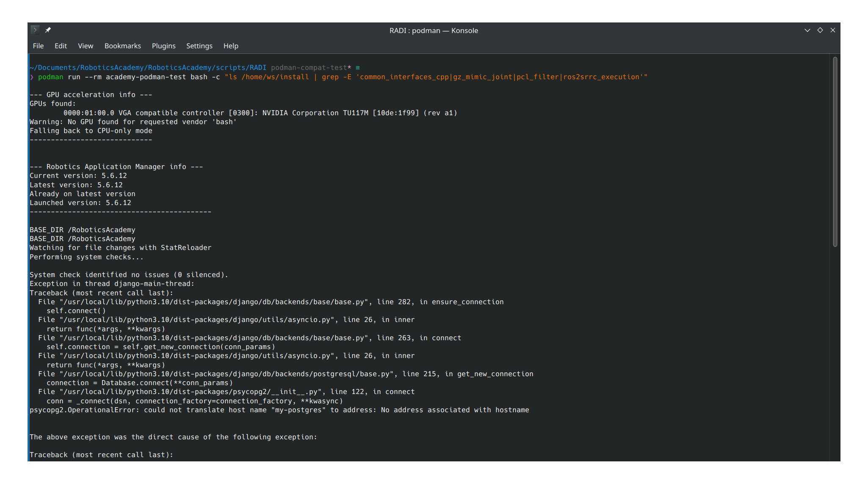Click 'Exception in thread django-main-thread:' line
Screen dimensions: 868x494
pyautogui.click(x=112, y=284)
